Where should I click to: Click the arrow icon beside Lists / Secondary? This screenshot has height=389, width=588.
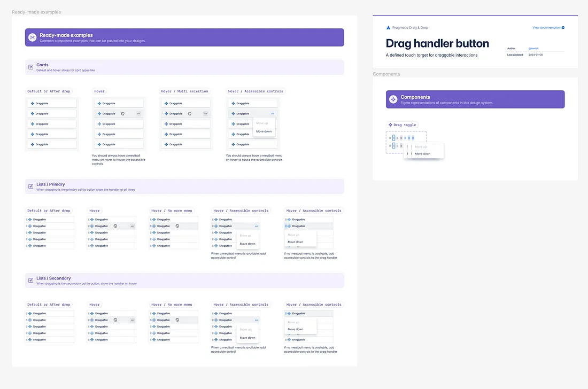(30, 281)
